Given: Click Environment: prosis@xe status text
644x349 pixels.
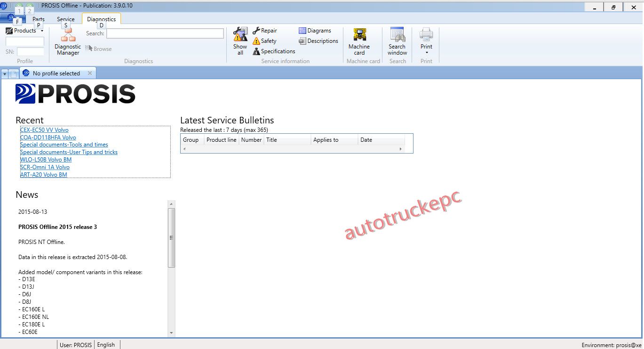Looking at the screenshot, I should pos(612,345).
